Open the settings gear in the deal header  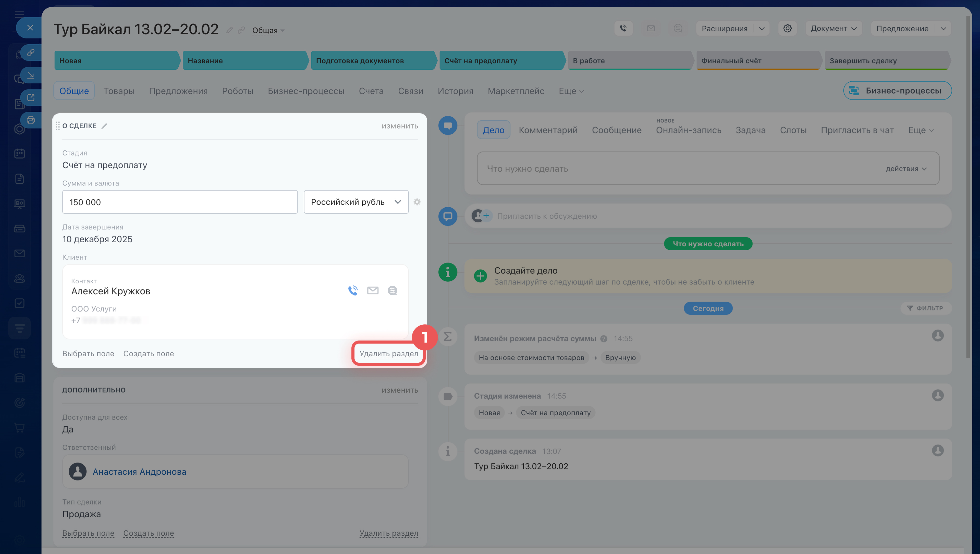787,28
